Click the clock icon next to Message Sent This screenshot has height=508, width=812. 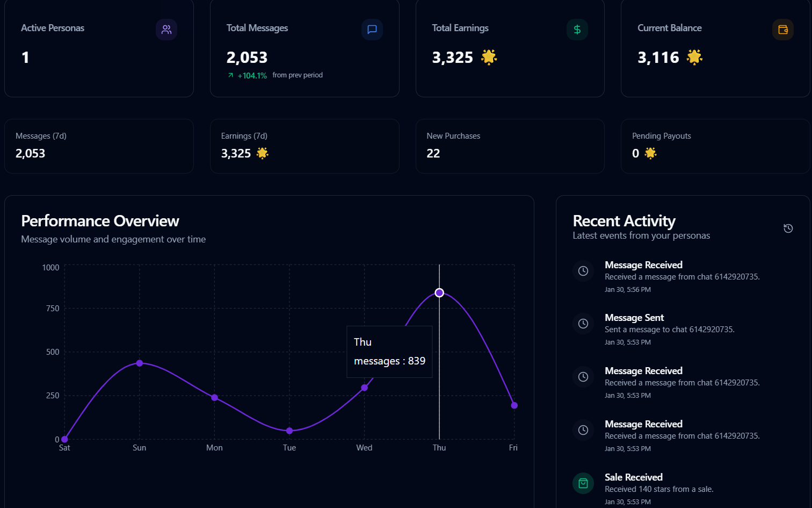coord(583,324)
